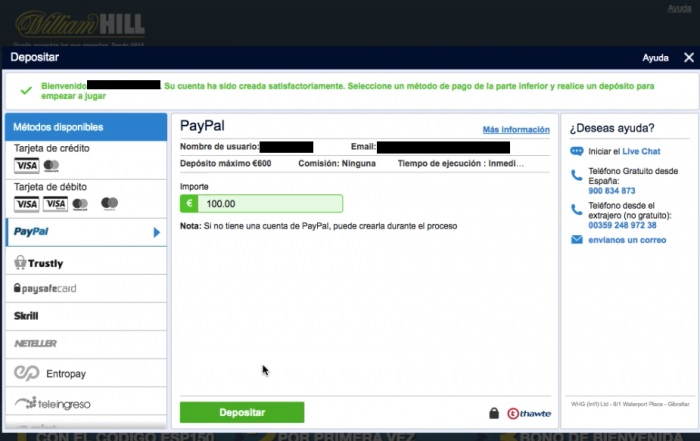Click Ayuda link at page top
700x441 pixels.
click(x=679, y=8)
